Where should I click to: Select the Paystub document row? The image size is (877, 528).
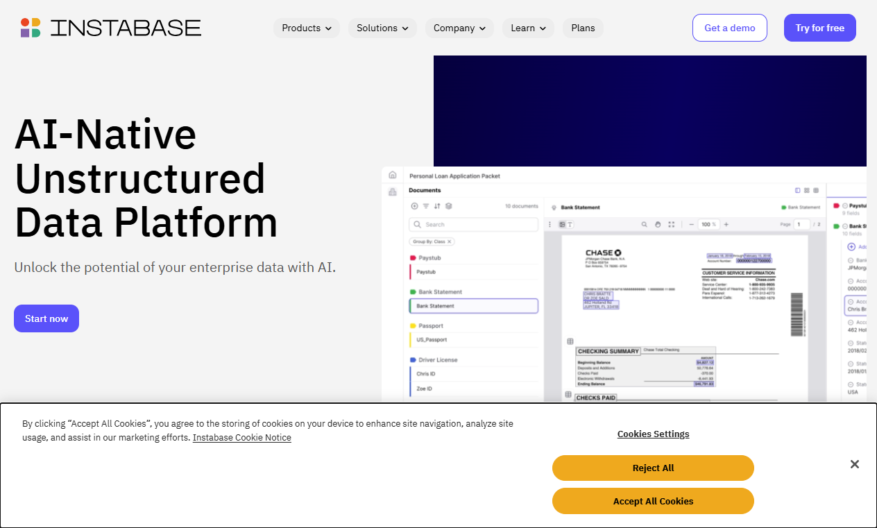pyautogui.click(x=474, y=272)
